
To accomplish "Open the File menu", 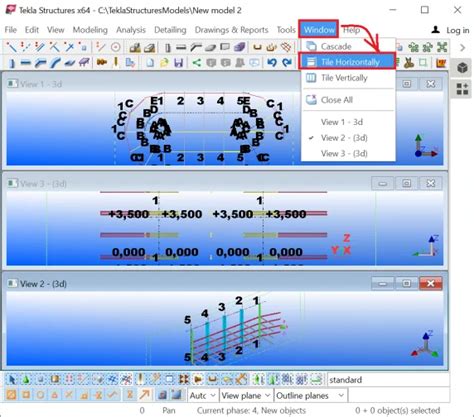I will (11, 30).
